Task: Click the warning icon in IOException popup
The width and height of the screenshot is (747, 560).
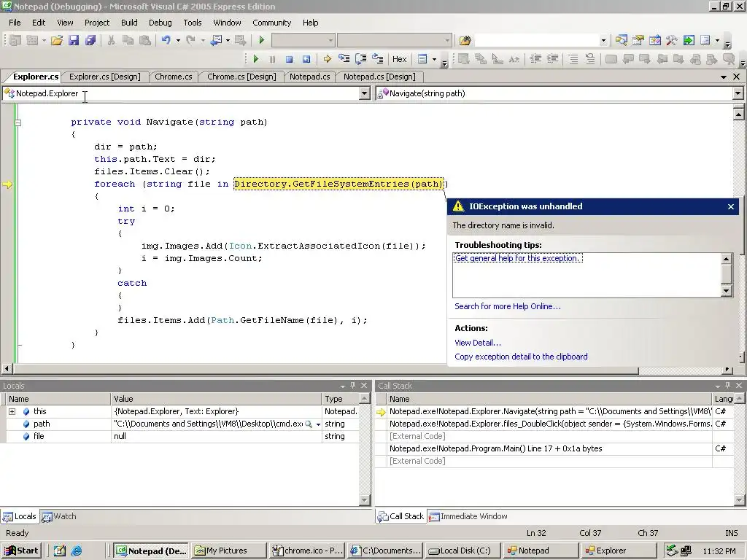Action: pos(458,206)
